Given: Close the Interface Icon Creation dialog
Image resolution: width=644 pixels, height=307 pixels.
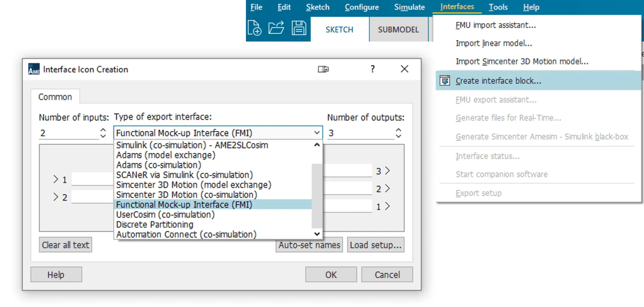Looking at the screenshot, I should 405,69.
